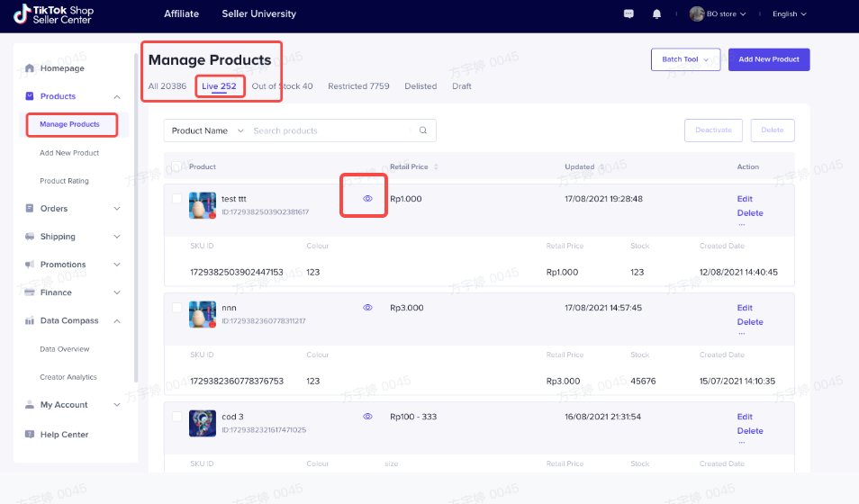859x504 pixels.
Task: Click the search magnifier icon
Action: pyautogui.click(x=423, y=130)
